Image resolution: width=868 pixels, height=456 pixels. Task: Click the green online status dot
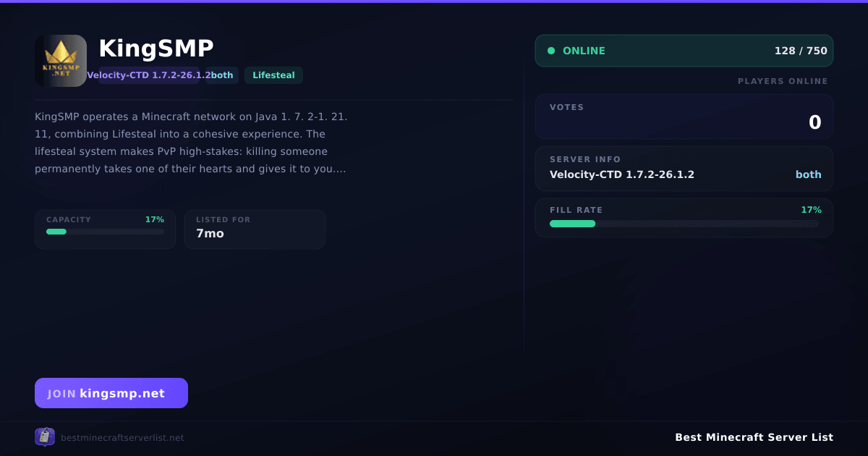click(551, 51)
